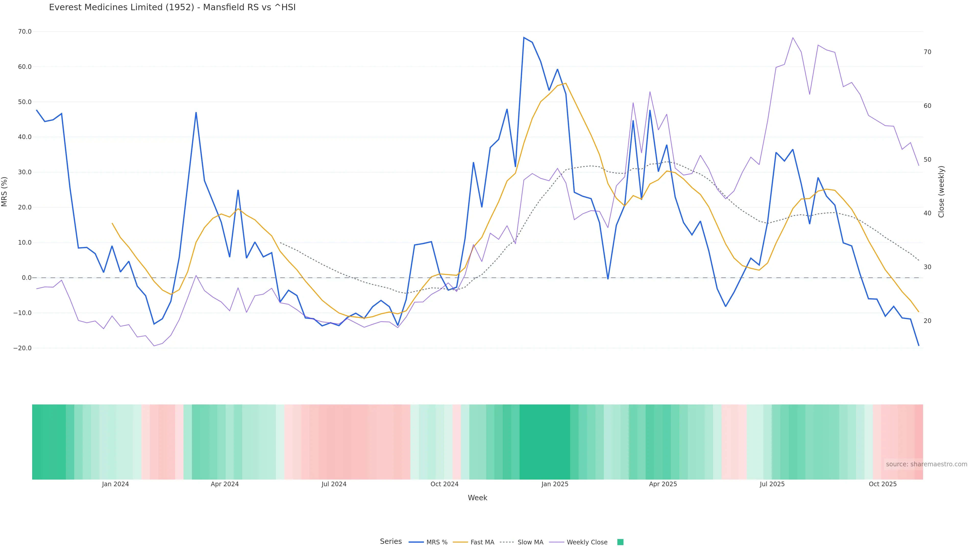Click the green legend swatch square
The image size is (980, 551).
(620, 542)
